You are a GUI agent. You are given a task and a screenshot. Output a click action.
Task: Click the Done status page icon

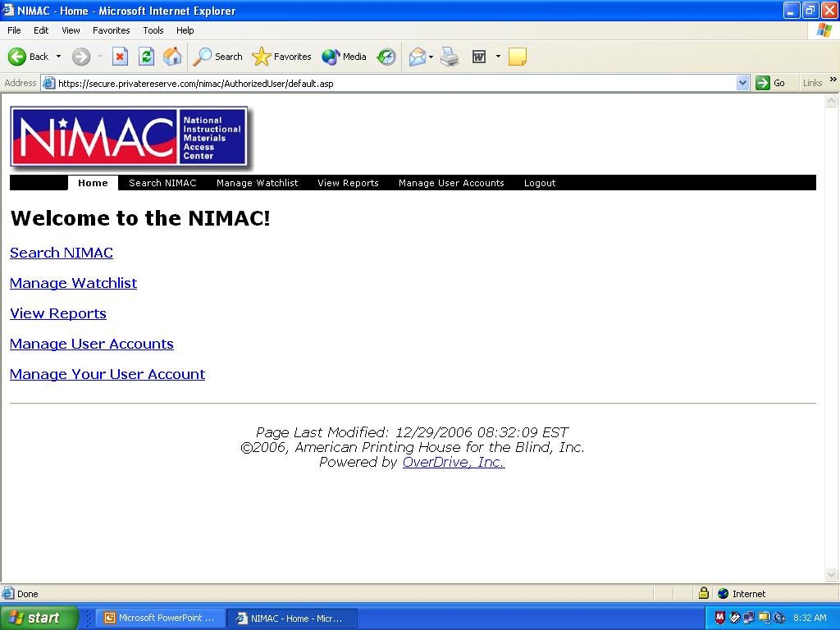(x=8, y=594)
